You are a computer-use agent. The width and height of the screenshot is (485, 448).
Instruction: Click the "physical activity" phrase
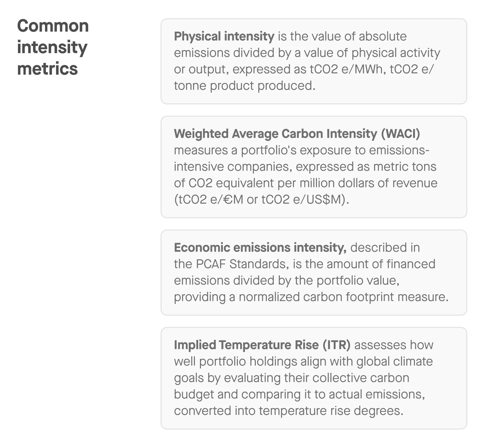pyautogui.click(x=396, y=53)
